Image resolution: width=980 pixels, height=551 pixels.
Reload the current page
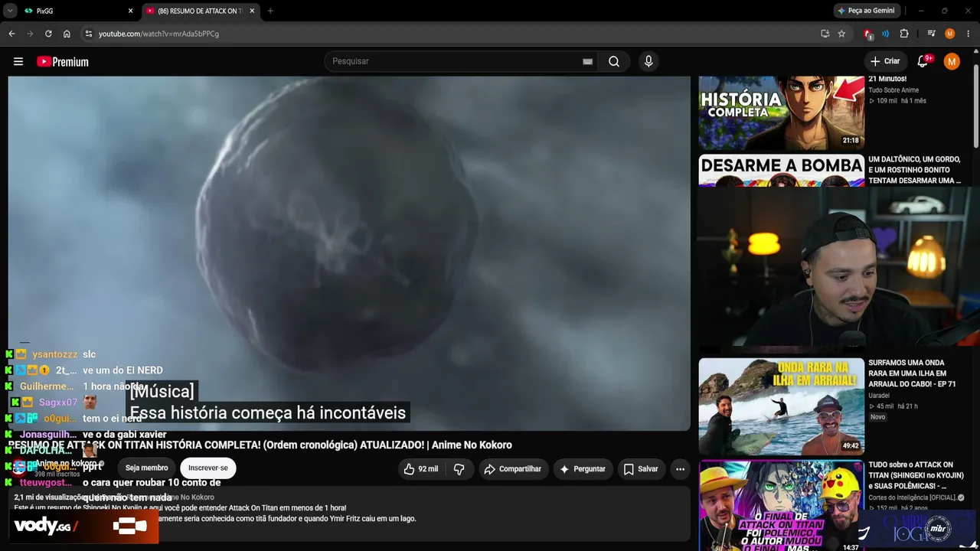pyautogui.click(x=48, y=34)
